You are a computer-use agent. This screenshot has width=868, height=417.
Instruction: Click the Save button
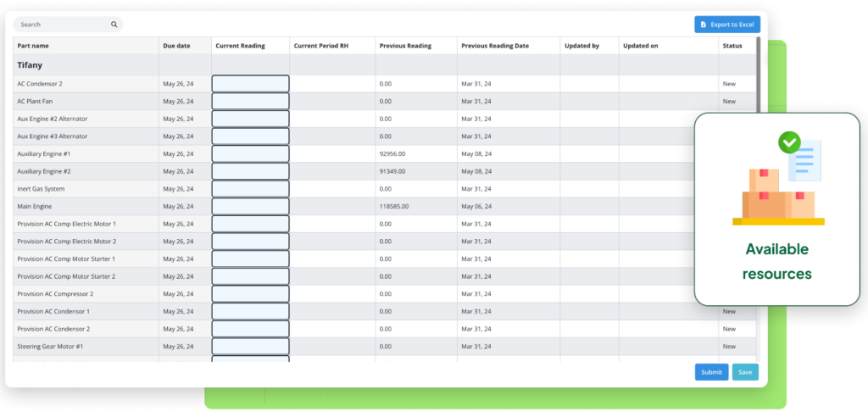click(x=745, y=372)
